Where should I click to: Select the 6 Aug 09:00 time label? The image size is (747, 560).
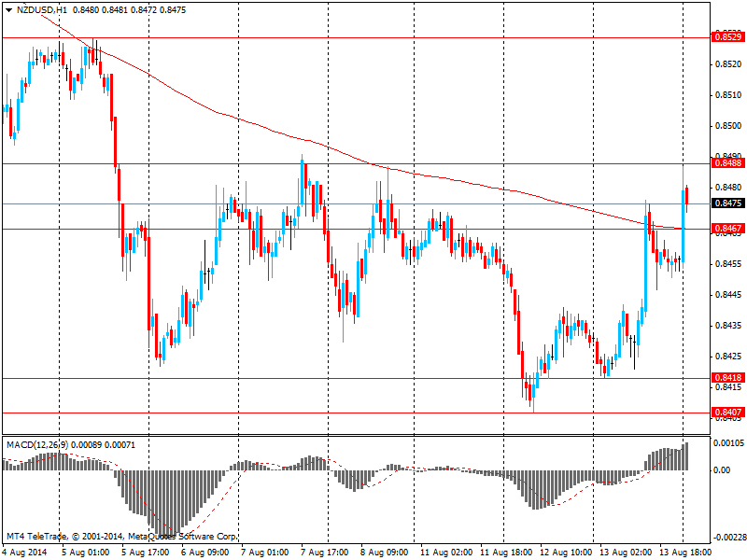tap(204, 553)
